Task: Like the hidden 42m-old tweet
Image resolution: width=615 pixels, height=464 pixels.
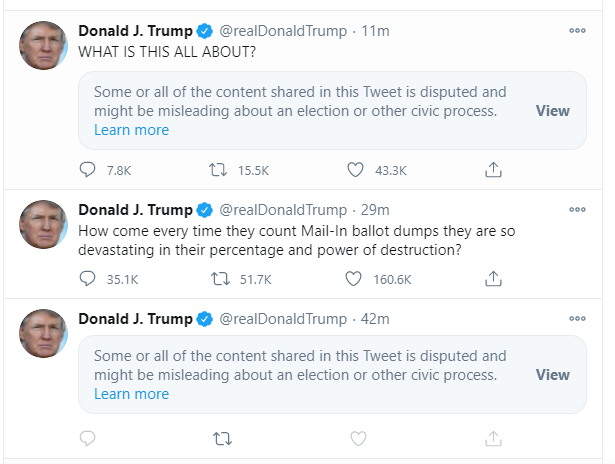Action: pos(358,439)
